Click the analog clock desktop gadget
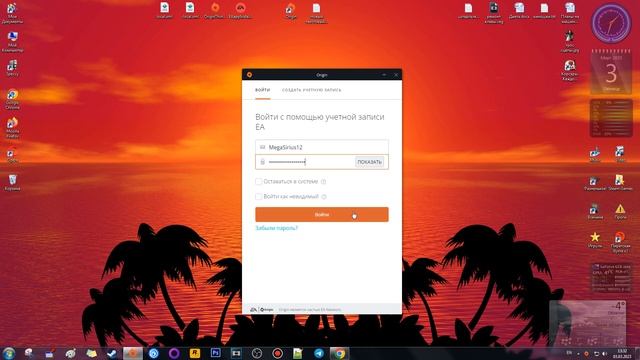The height and width of the screenshot is (360, 640). click(x=611, y=23)
